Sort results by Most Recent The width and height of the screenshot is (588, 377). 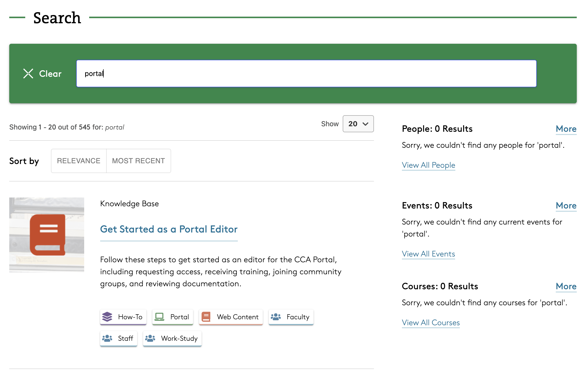138,161
